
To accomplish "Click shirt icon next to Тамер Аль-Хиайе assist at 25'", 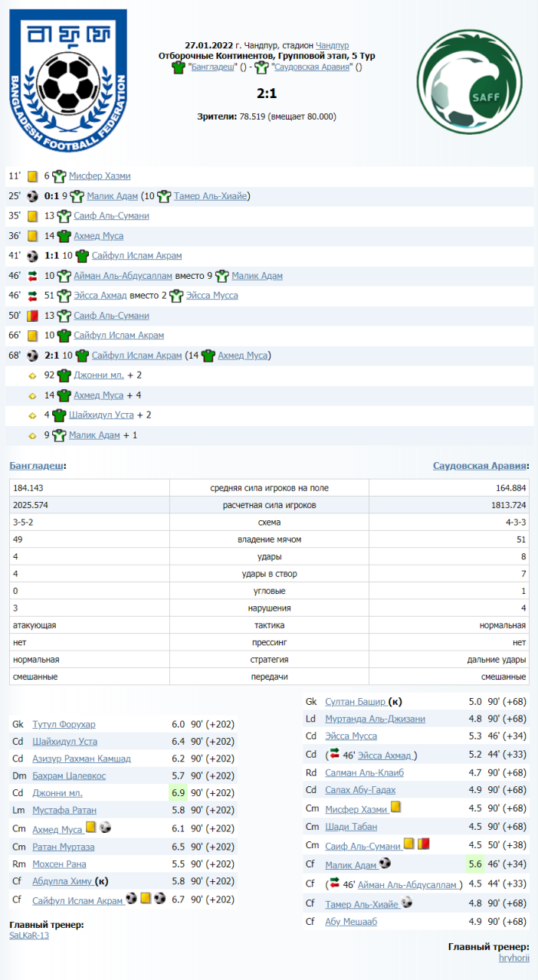I will coord(164,196).
